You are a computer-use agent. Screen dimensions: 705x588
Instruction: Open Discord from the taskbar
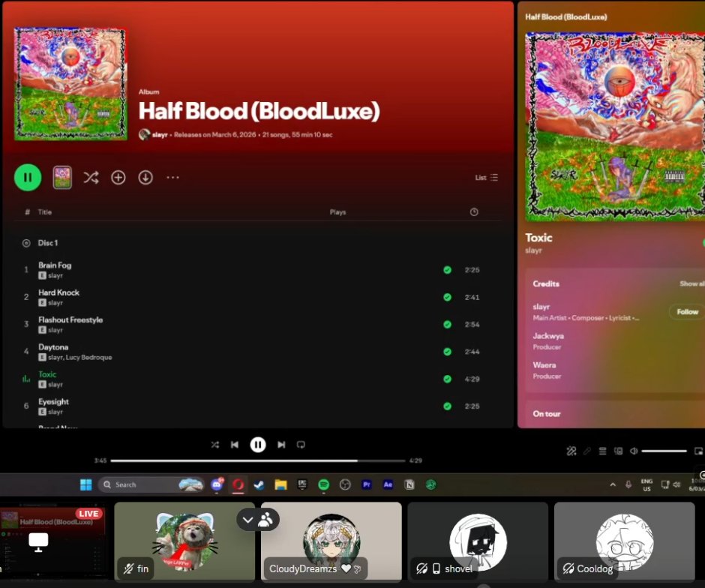click(x=217, y=484)
